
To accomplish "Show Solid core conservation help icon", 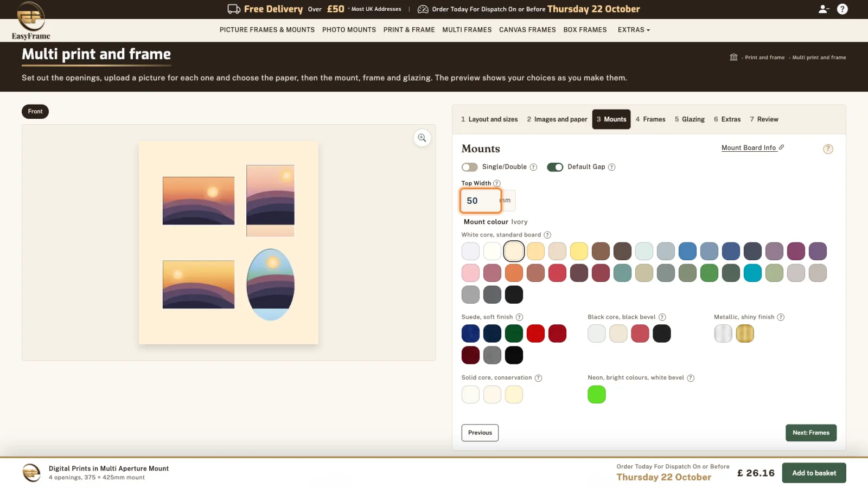I will tap(538, 378).
